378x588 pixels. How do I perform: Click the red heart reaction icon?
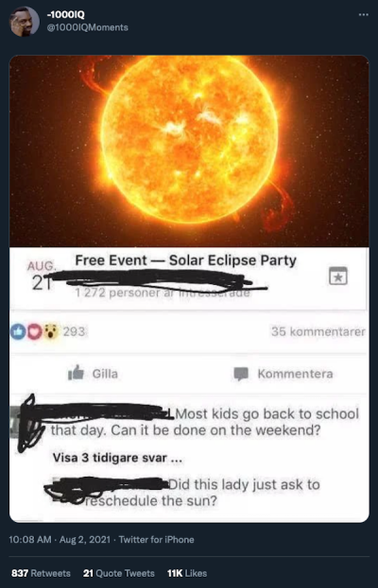34,331
